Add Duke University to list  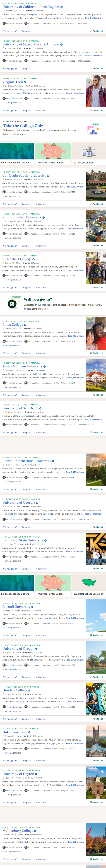click(x=96, y=761)
